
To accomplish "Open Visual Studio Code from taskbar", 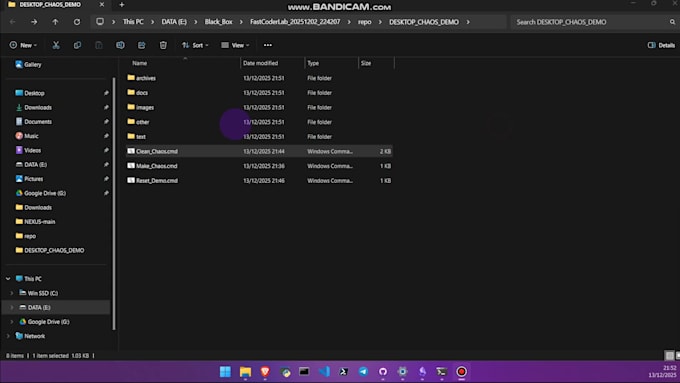I will pos(324,372).
